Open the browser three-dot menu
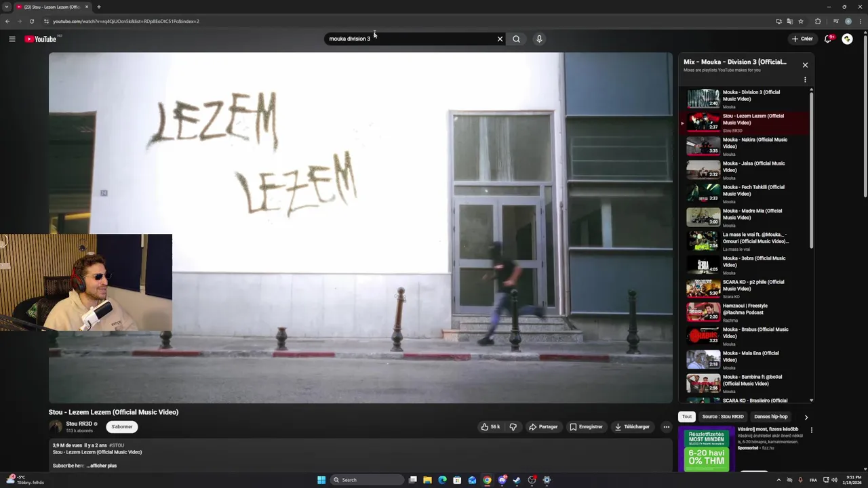 tap(860, 21)
